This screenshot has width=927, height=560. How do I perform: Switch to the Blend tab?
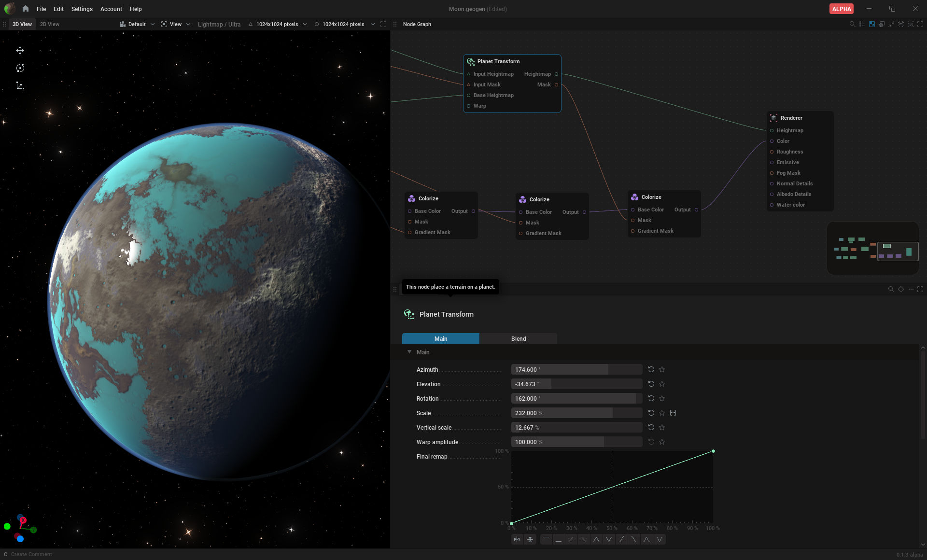(x=518, y=338)
